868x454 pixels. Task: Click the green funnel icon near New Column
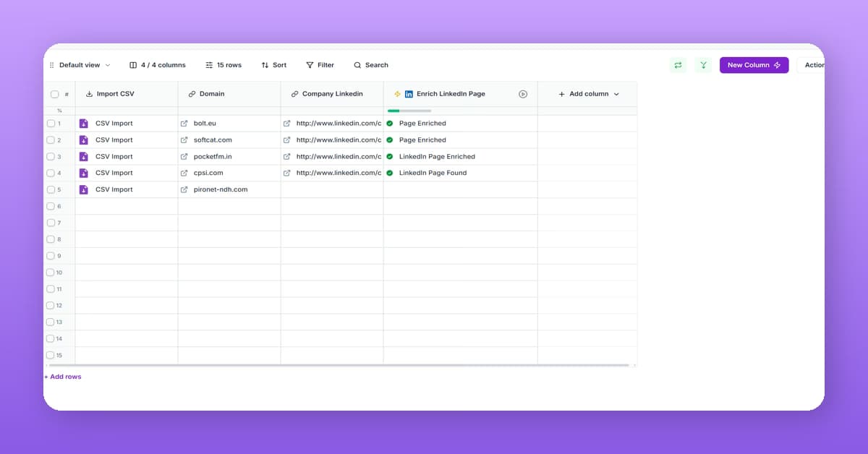[703, 64]
